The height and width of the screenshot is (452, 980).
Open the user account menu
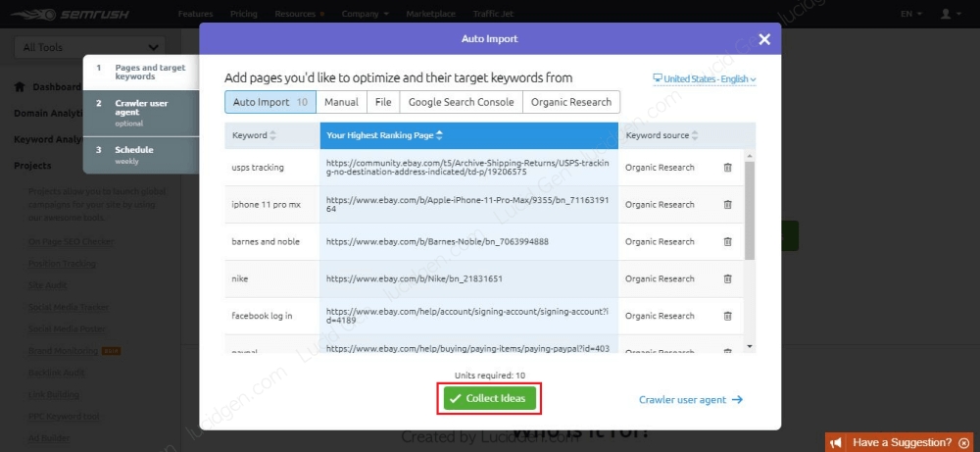[949, 15]
